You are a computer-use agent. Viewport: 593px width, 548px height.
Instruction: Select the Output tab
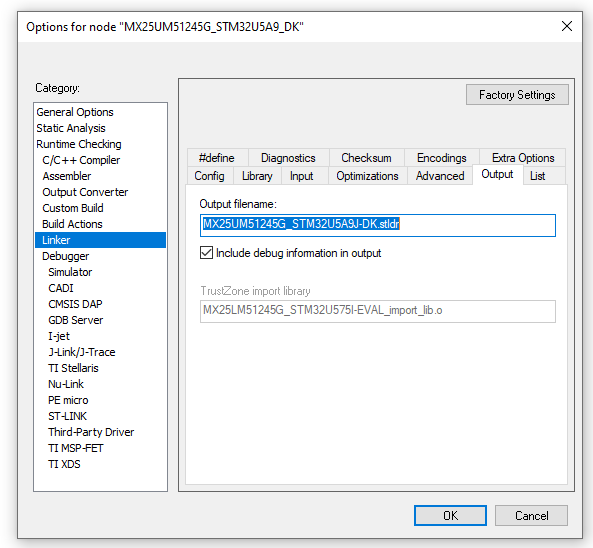[x=497, y=174]
